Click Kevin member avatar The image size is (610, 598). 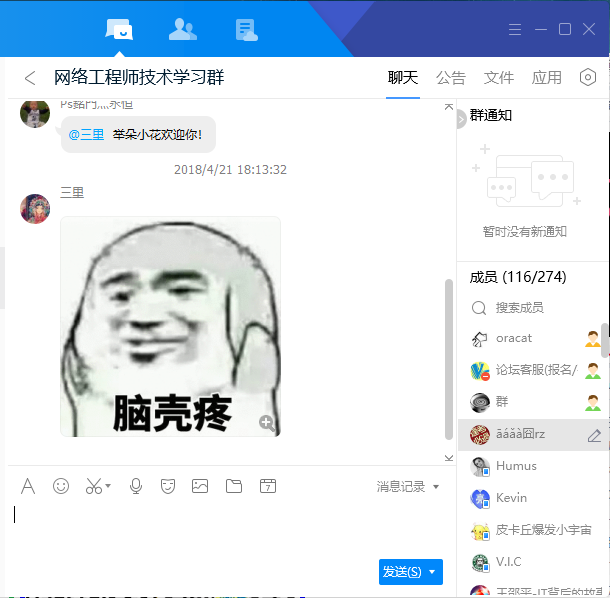480,499
